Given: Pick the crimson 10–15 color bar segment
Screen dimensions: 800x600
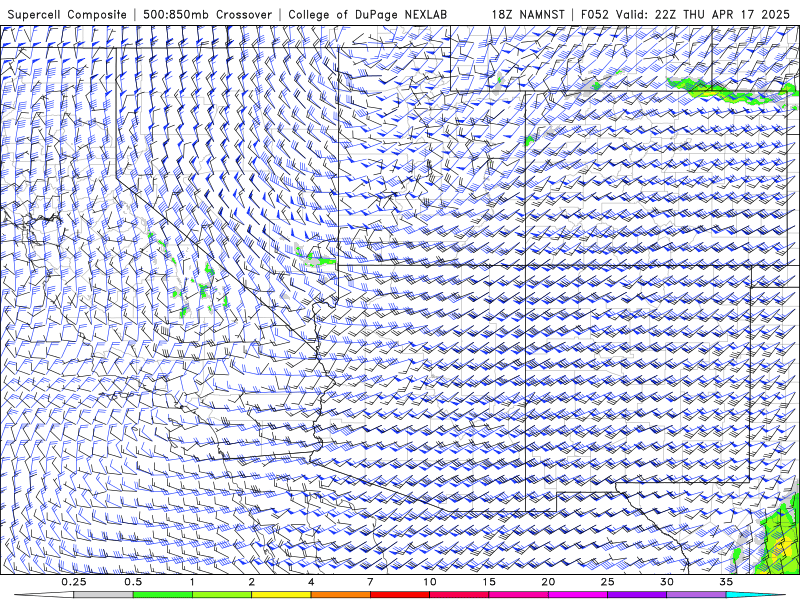Looking at the screenshot, I should pos(459,595).
